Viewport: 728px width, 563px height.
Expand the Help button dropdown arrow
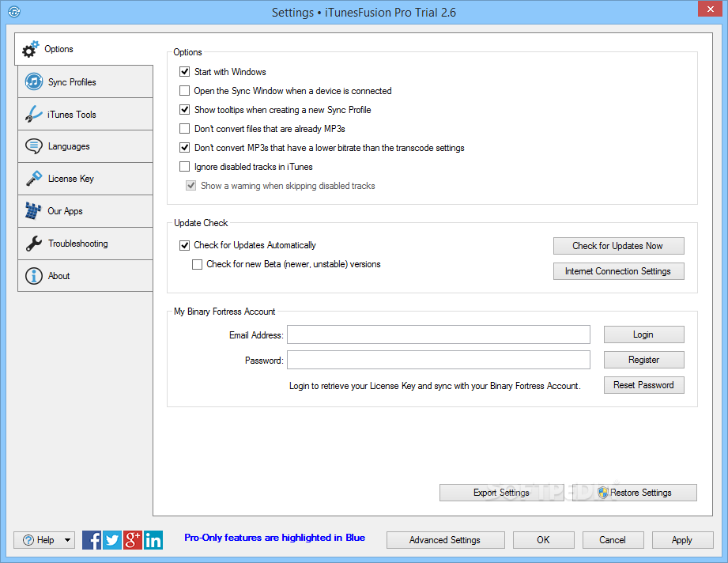[x=67, y=540]
